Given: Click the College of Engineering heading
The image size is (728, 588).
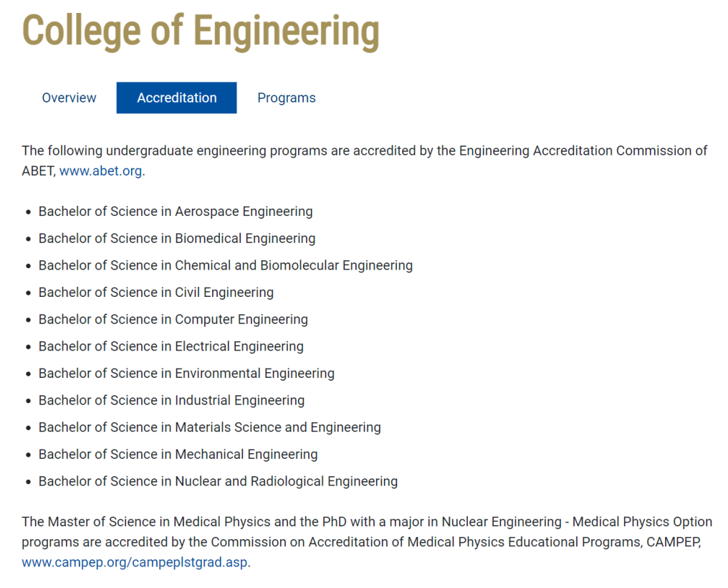Looking at the screenshot, I should [x=201, y=31].
